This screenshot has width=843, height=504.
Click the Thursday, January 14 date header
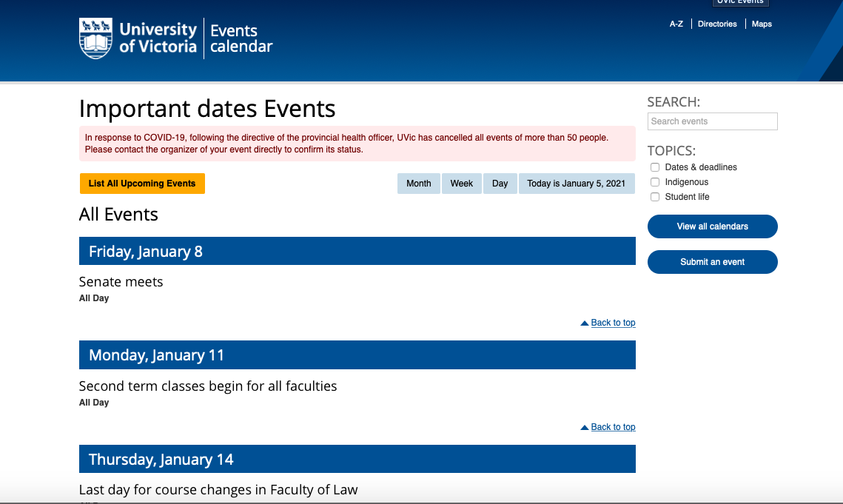pyautogui.click(x=357, y=460)
